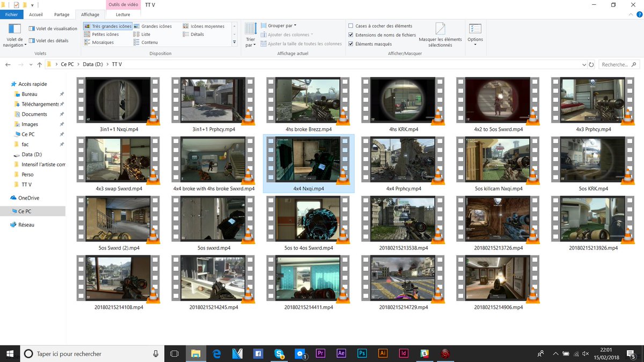This screenshot has width=644, height=362.
Task: Launch Premiere Pro from taskbar
Action: [x=320, y=353]
